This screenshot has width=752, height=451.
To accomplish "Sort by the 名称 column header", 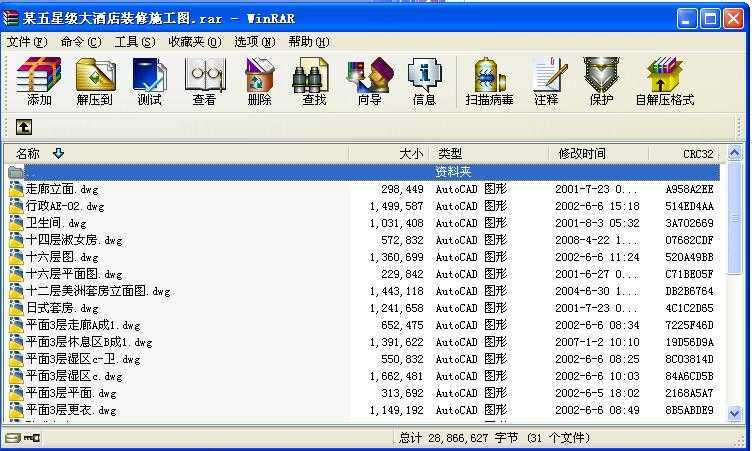I will tap(176, 154).
